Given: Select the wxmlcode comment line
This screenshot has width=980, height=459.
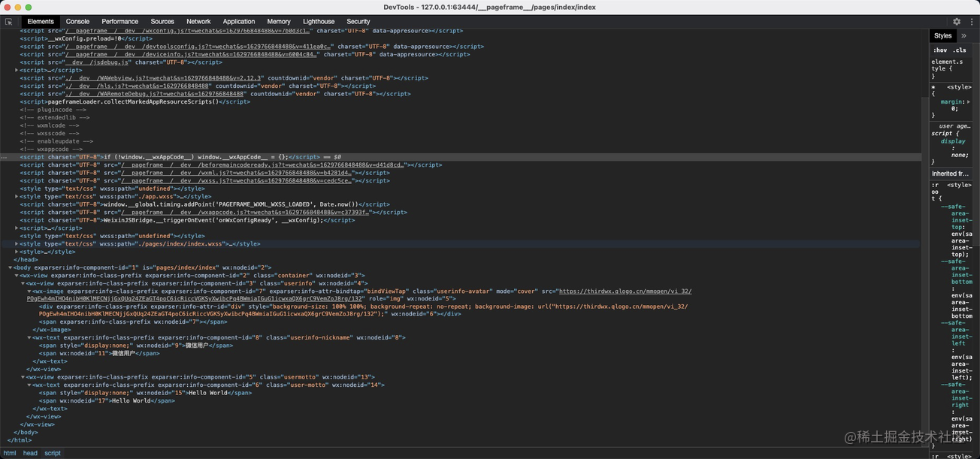Looking at the screenshot, I should (x=50, y=125).
